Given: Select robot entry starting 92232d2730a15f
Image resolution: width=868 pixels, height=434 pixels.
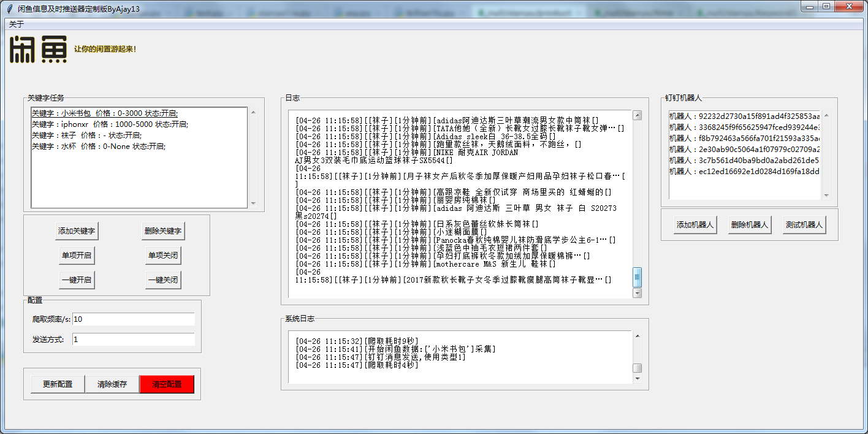Looking at the screenshot, I should tap(745, 116).
